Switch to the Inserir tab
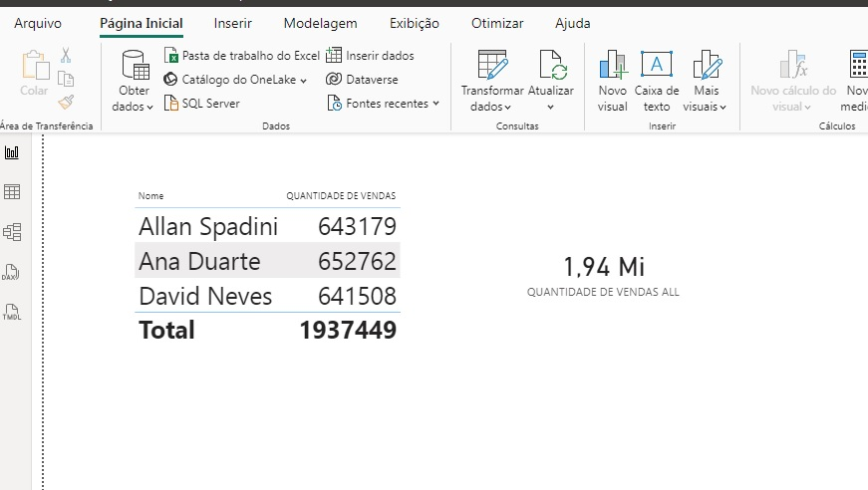This screenshot has height=490, width=868. 232,23
